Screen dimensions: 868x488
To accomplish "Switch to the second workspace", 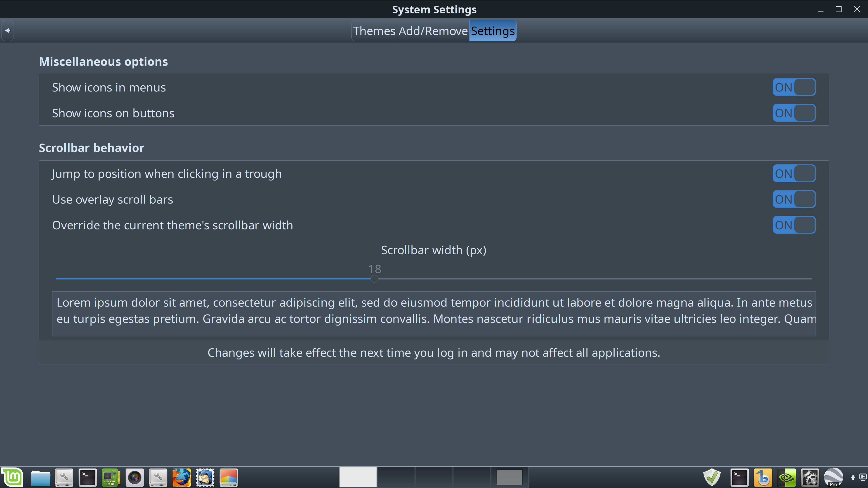I will (396, 477).
